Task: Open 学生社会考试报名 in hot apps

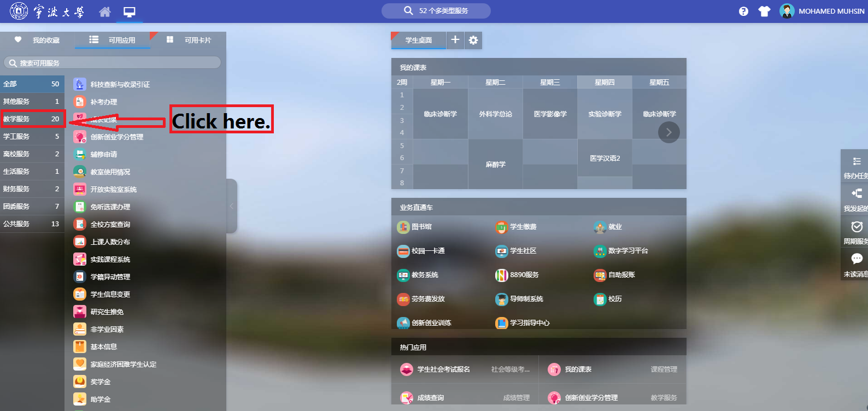Action: (x=443, y=369)
